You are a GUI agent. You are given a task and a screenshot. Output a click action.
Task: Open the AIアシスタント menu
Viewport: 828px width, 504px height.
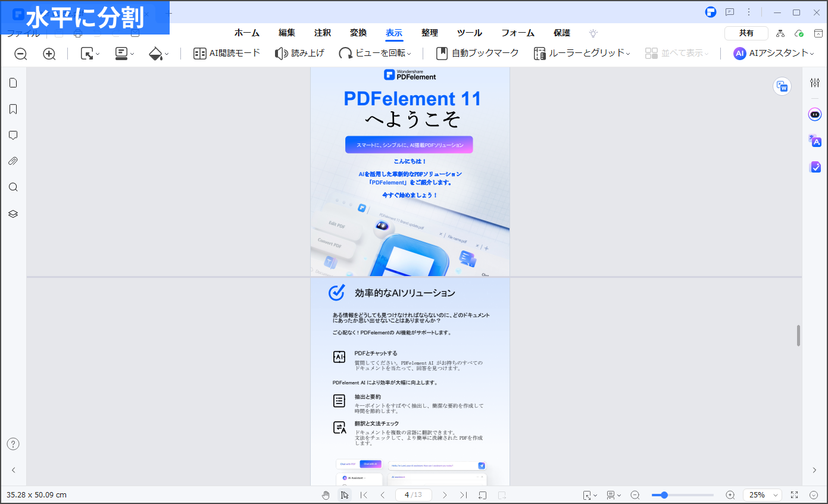click(x=774, y=54)
